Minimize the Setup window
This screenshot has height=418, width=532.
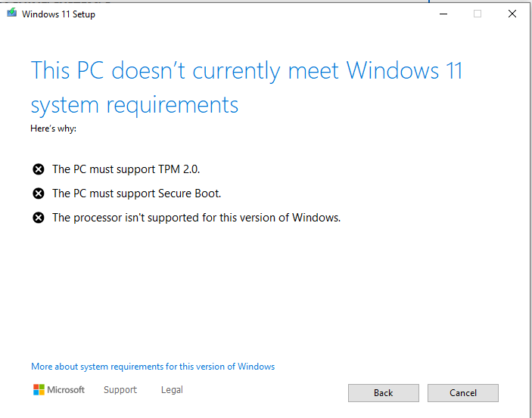point(443,14)
